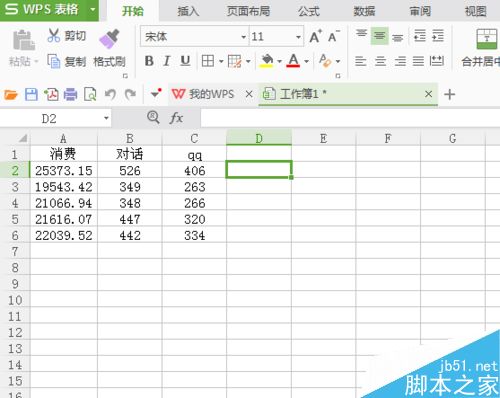Expand the font size dropdown
500x398 pixels.
click(298, 37)
